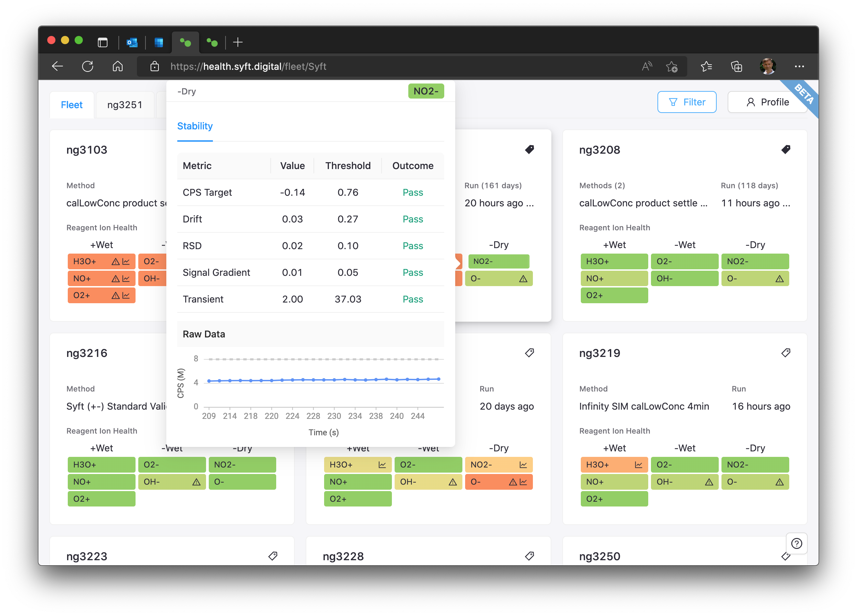Open the Fleet tab

[x=72, y=105]
